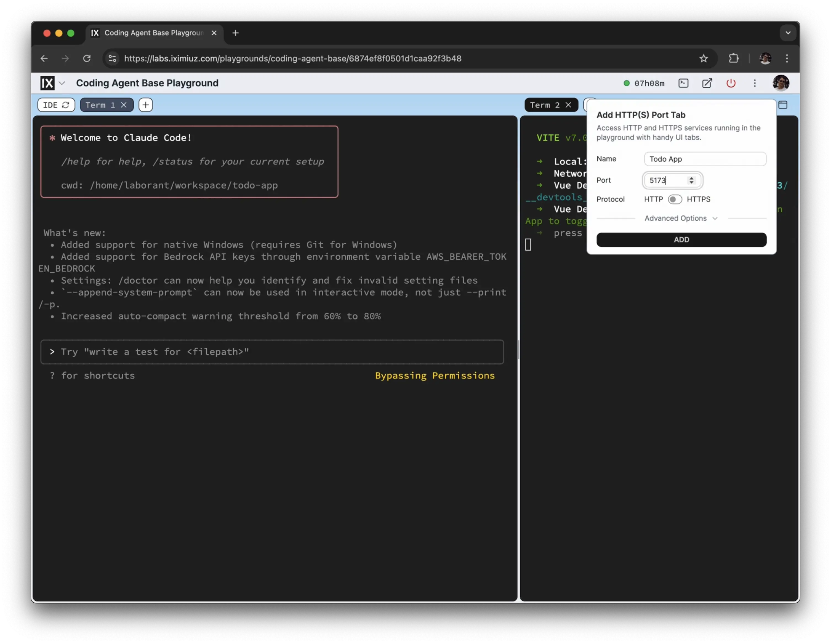
Task: Close the Coding Agent Base Playground browser tab
Action: pos(214,33)
